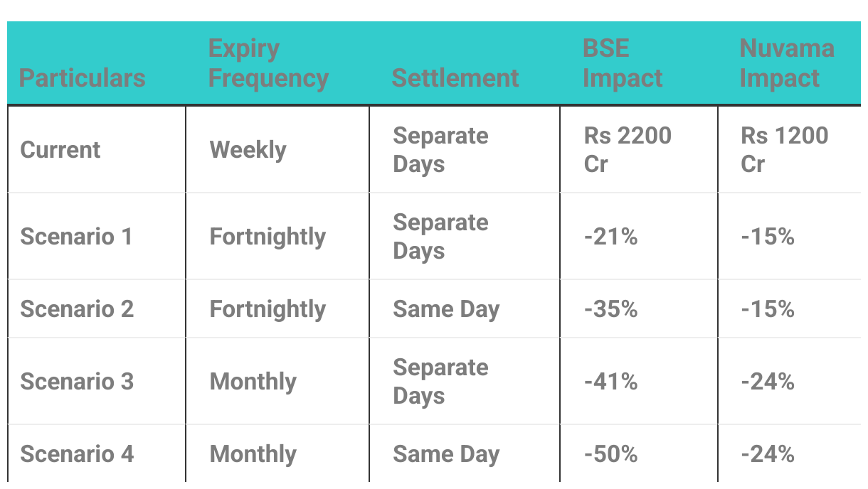Select the Expiry Frequency column header
The width and height of the screenshot is (868, 489).
(268, 63)
